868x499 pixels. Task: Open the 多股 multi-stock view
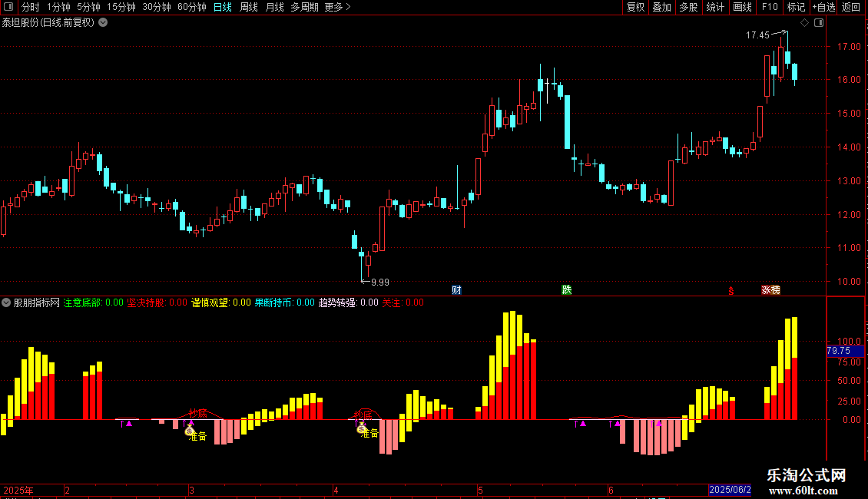(688, 7)
